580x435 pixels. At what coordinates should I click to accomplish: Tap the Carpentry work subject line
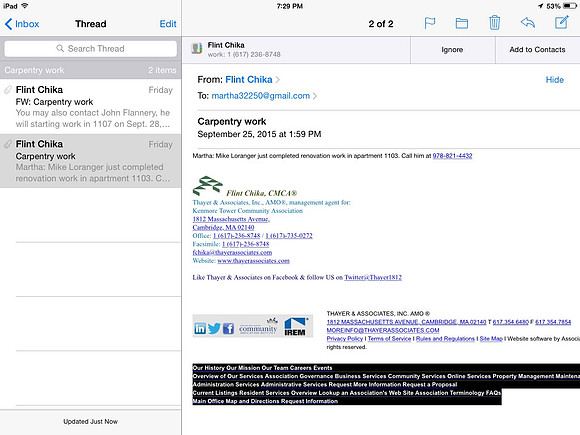tap(232, 122)
